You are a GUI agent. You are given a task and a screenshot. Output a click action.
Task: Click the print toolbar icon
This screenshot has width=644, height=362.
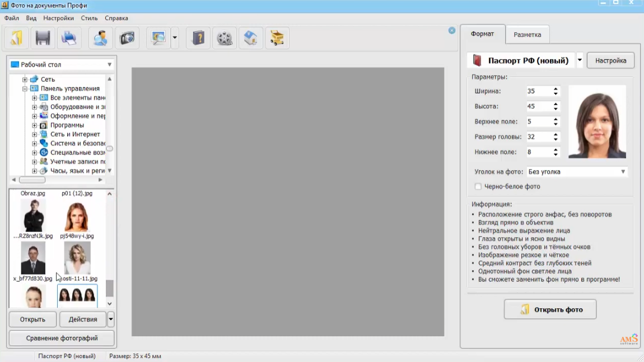coord(69,38)
